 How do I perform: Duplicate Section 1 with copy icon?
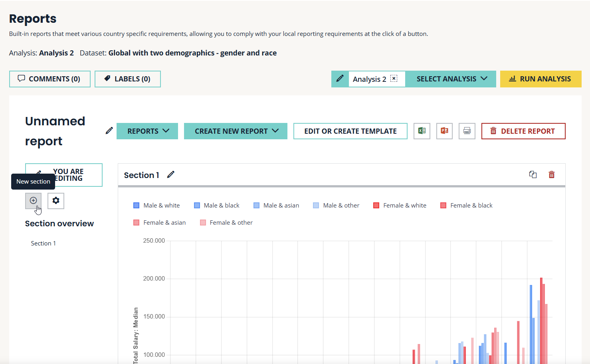[533, 174]
